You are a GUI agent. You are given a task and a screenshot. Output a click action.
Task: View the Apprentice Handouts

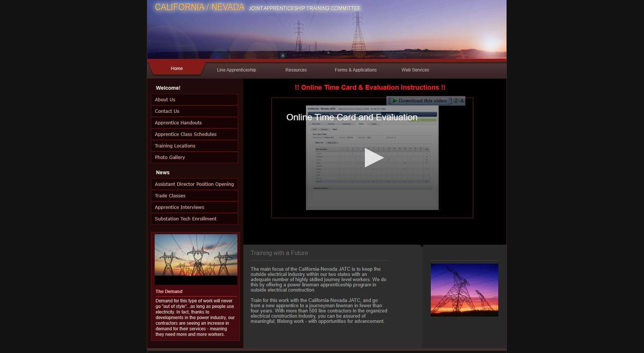178,123
